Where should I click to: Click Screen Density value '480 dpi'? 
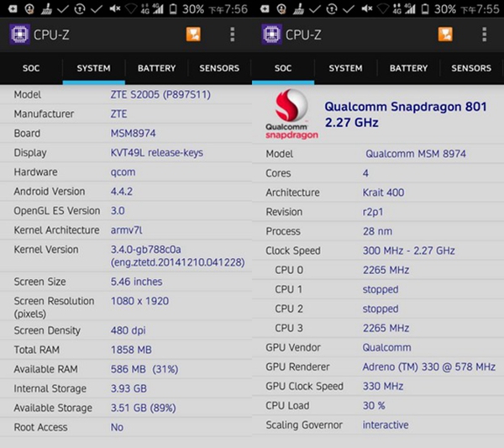point(128,330)
